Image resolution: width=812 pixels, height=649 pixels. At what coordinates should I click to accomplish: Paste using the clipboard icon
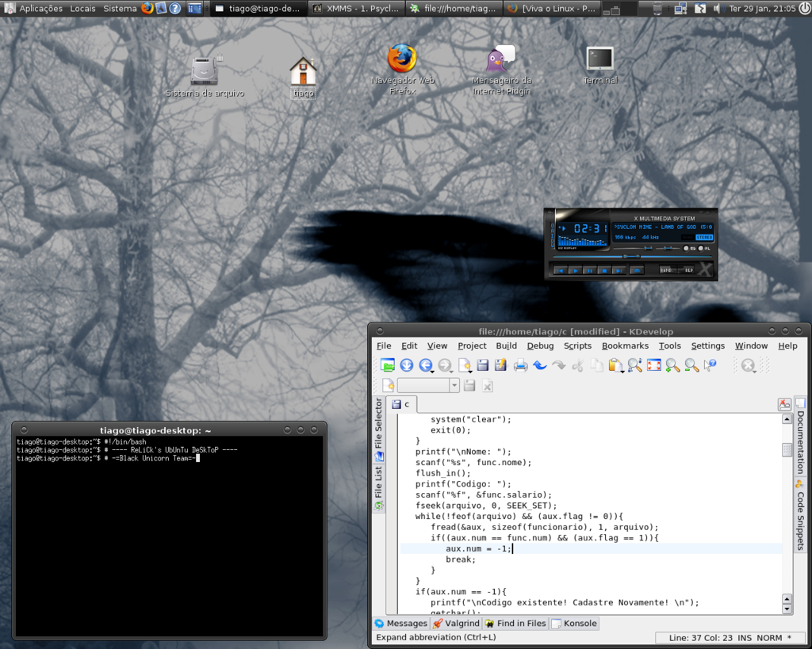[615, 365]
